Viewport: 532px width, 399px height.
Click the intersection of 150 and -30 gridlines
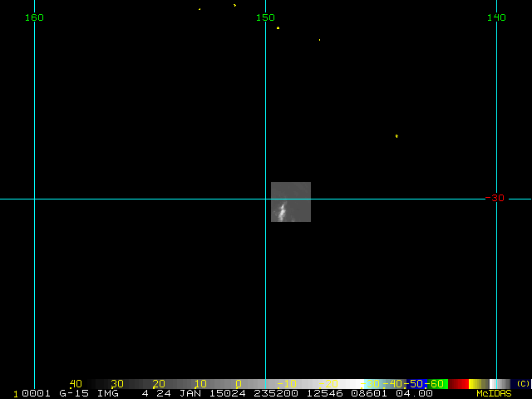[265, 199]
